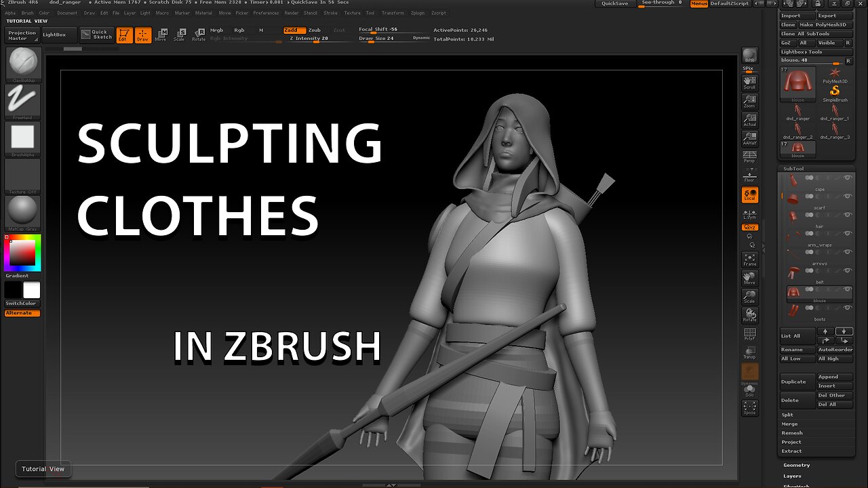This screenshot has width=868, height=488.
Task: Toggle Solo mode
Action: [x=749, y=389]
